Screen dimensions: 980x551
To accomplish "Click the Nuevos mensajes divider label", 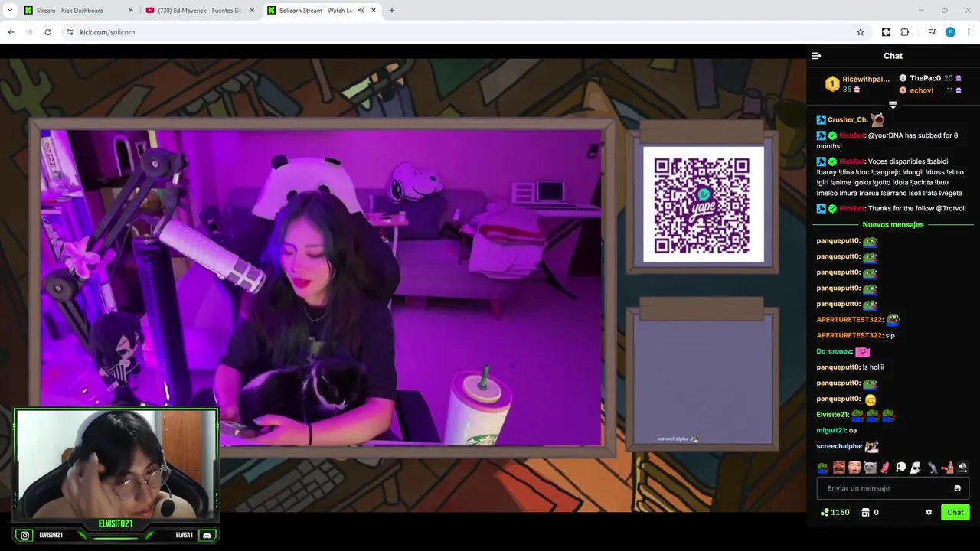I will point(893,225).
